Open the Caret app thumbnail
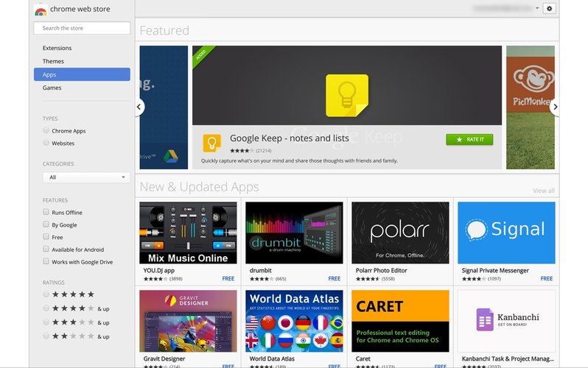The width and height of the screenshot is (588, 368). (x=400, y=321)
